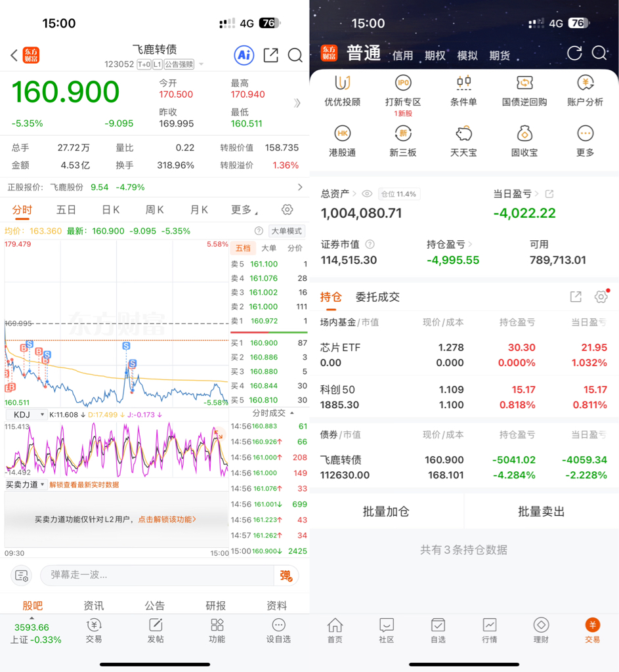Switch to the 五日 chart tab
The height and width of the screenshot is (672, 619).
pos(66,210)
